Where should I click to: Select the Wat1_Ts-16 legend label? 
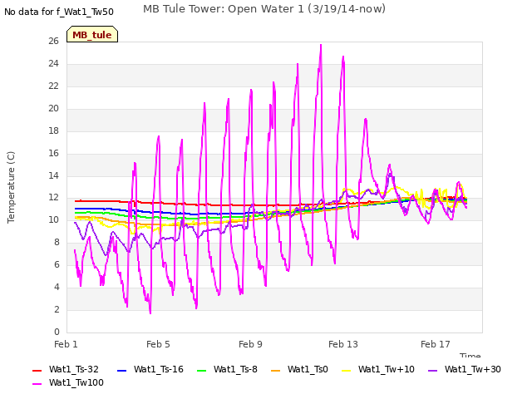pyautogui.click(x=159, y=369)
